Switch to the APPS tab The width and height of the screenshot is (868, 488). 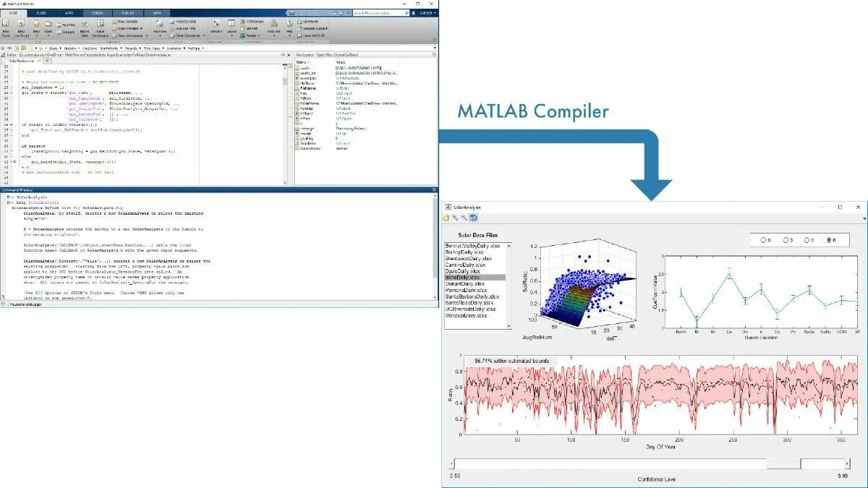point(69,13)
